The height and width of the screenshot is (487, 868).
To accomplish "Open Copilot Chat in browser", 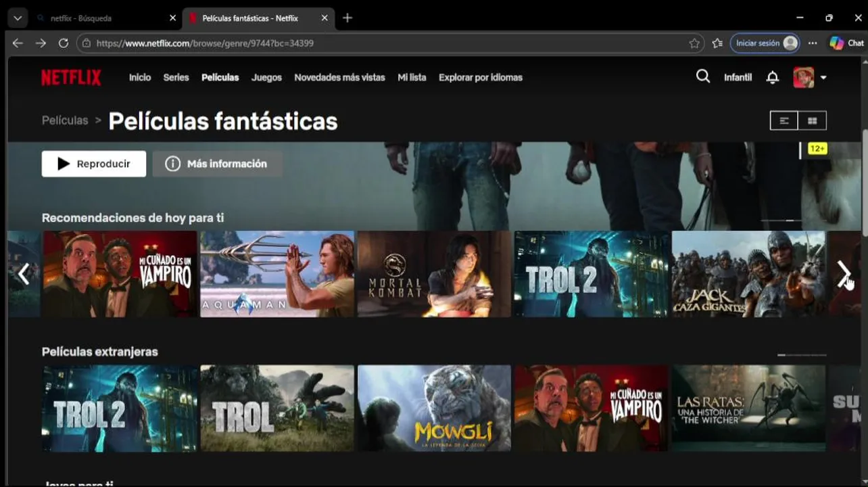I will coord(846,43).
